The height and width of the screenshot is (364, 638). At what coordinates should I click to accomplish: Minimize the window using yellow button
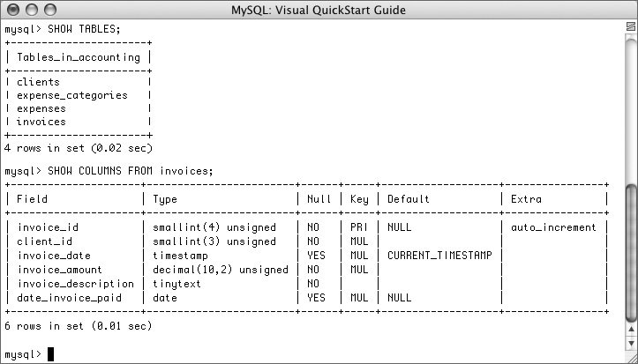coord(32,10)
